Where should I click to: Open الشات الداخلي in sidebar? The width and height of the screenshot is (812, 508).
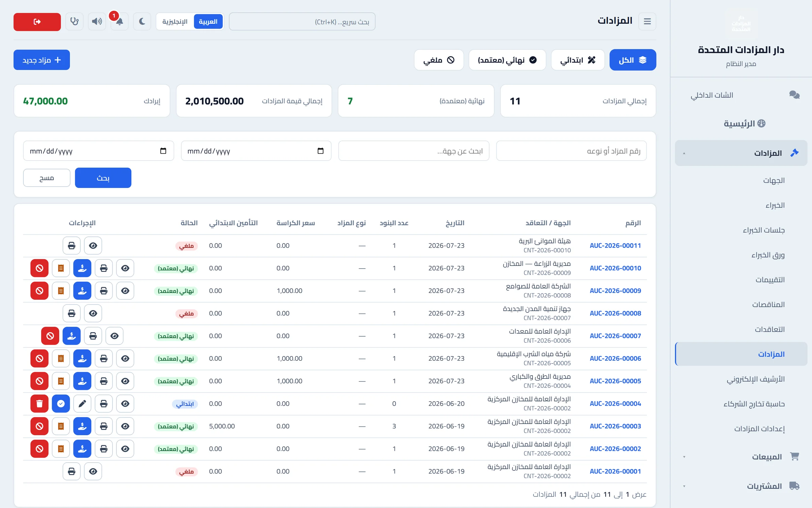click(x=741, y=95)
